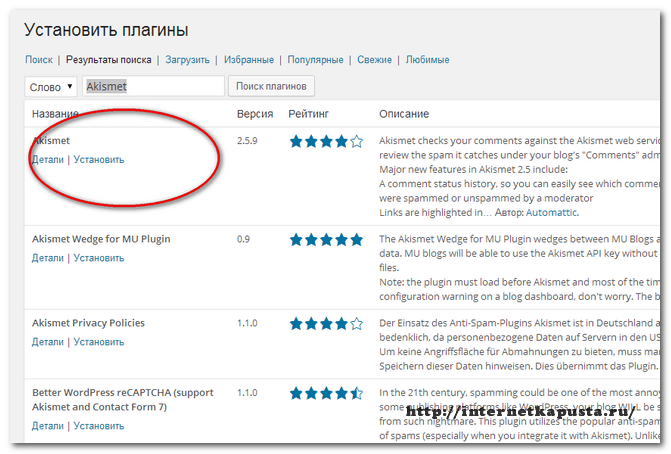Click the Поиск плагинов button

tap(271, 86)
